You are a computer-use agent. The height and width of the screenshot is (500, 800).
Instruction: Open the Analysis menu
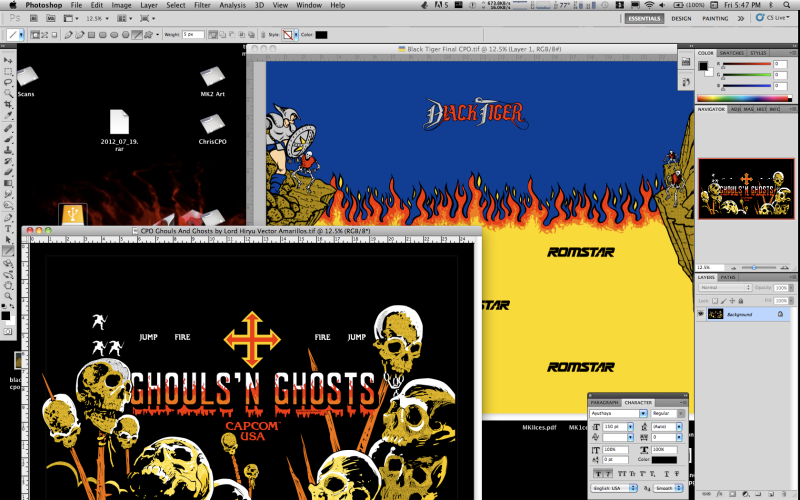point(232,5)
